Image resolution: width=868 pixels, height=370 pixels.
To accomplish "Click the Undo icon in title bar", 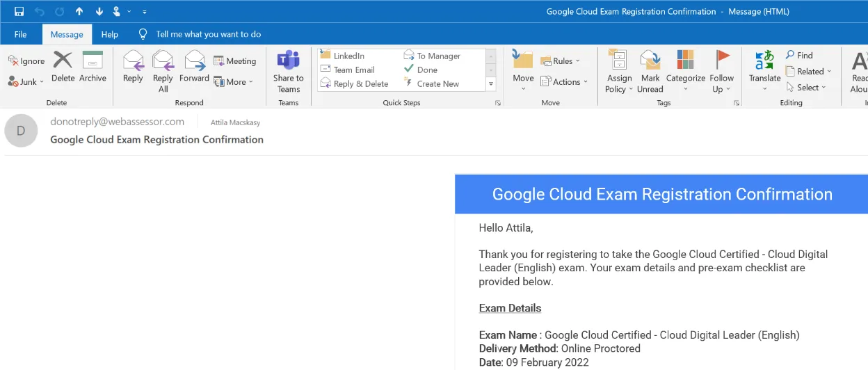I will click(x=40, y=11).
